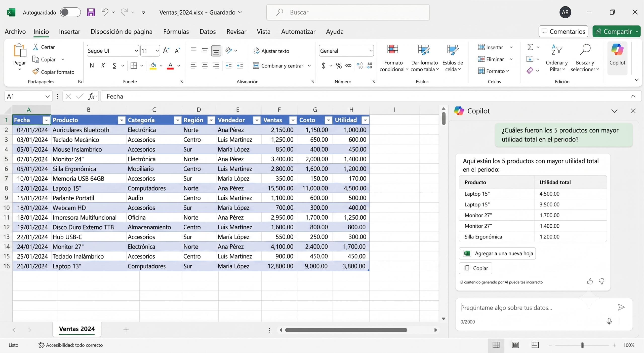Image resolution: width=644 pixels, height=353 pixels.
Task: Switch to Normal view in status bar
Action: [496, 345]
